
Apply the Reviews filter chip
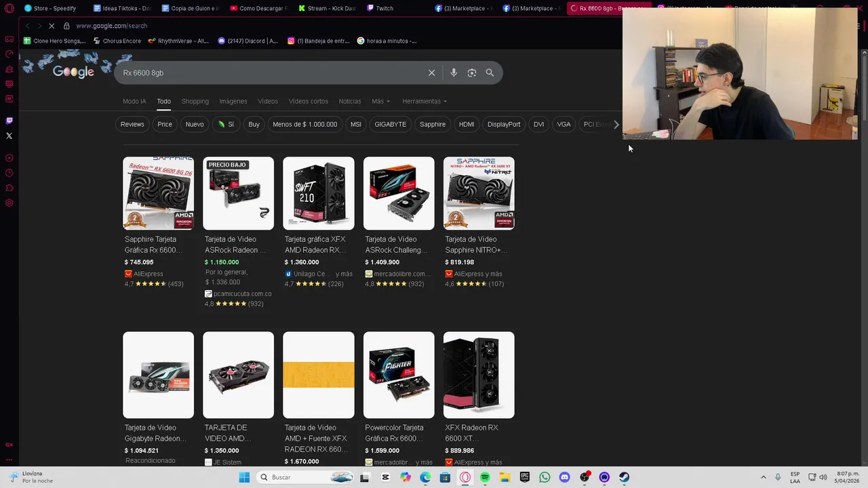132,124
